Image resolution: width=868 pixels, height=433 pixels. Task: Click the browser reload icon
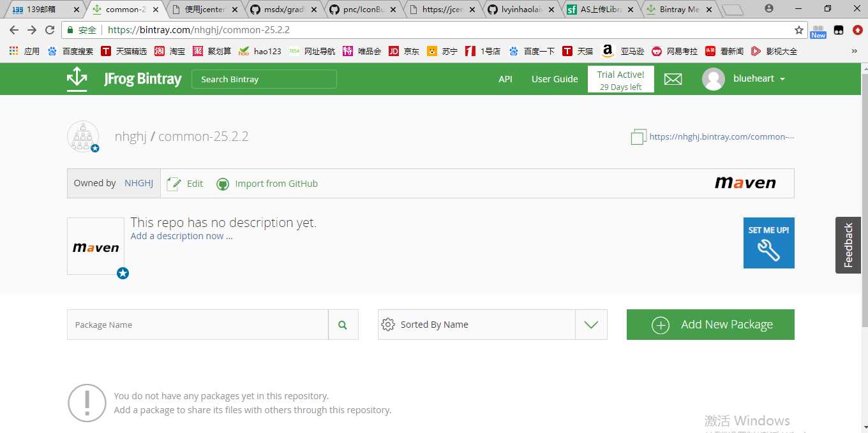[x=50, y=30]
